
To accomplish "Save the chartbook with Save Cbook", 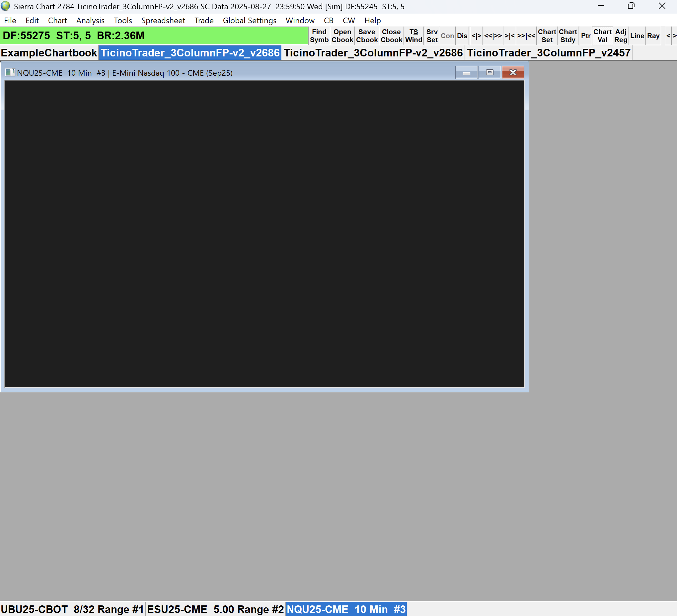I will point(366,36).
